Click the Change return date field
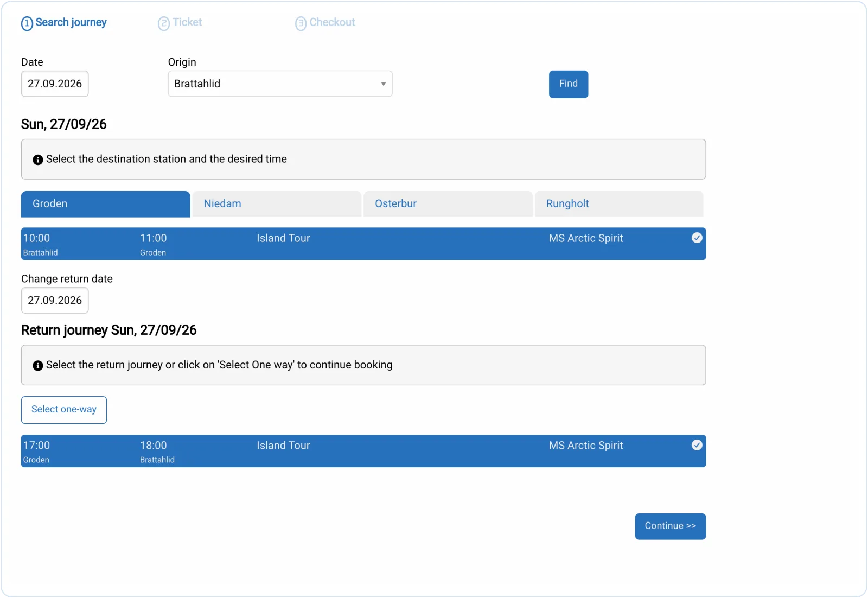868x598 pixels. (x=55, y=300)
